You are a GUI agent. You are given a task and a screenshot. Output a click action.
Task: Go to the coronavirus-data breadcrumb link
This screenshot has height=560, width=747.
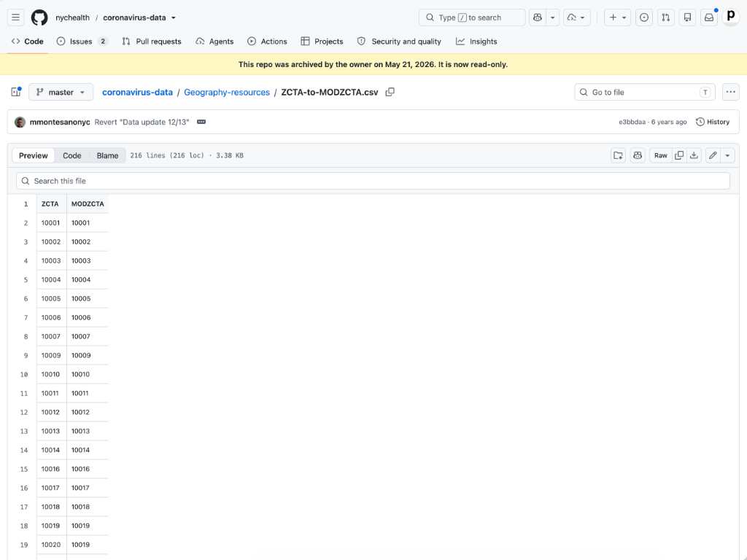click(137, 92)
